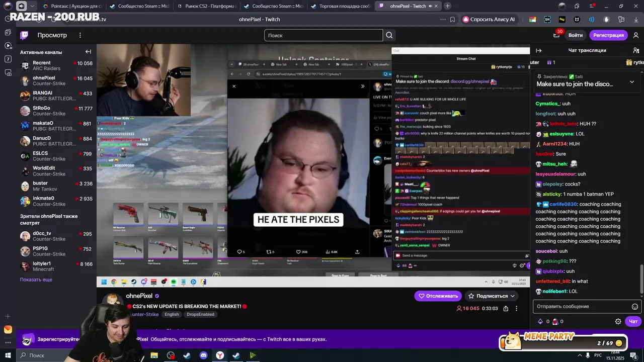This screenshot has height=362, width=644.
Task: Open the browser downloads arrow icon
Action: pyautogui.click(x=636, y=20)
